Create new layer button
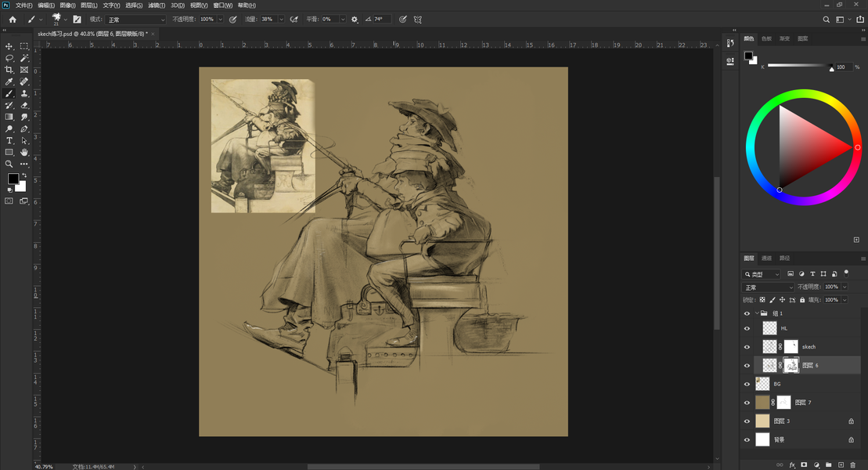 841,465
